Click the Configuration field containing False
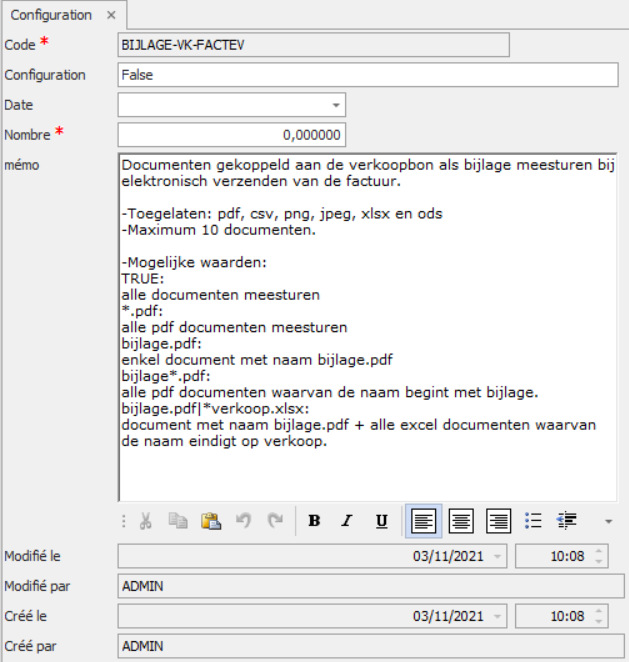The image size is (629, 662). 368,75
